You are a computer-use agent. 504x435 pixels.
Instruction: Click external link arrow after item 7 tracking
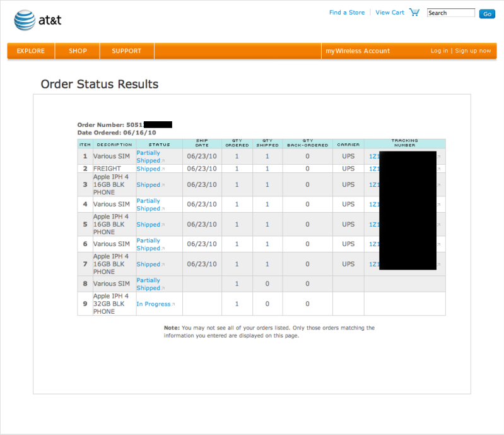tap(439, 265)
